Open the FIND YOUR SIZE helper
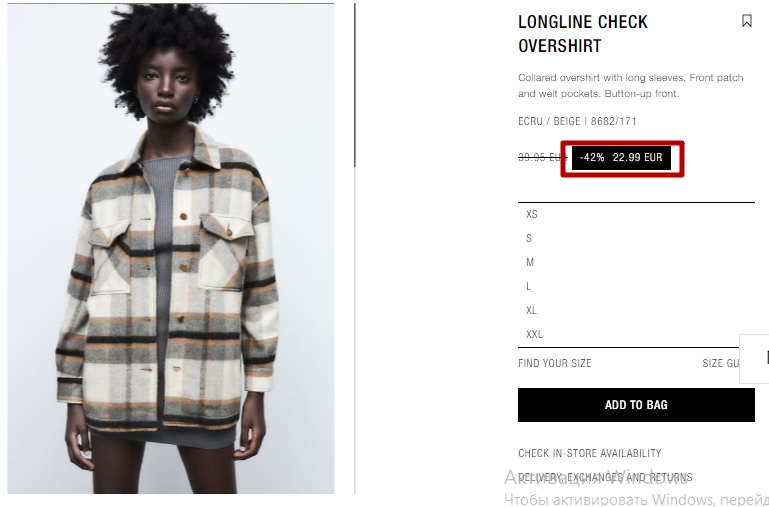Image resolution: width=769 pixels, height=507 pixels. point(555,363)
